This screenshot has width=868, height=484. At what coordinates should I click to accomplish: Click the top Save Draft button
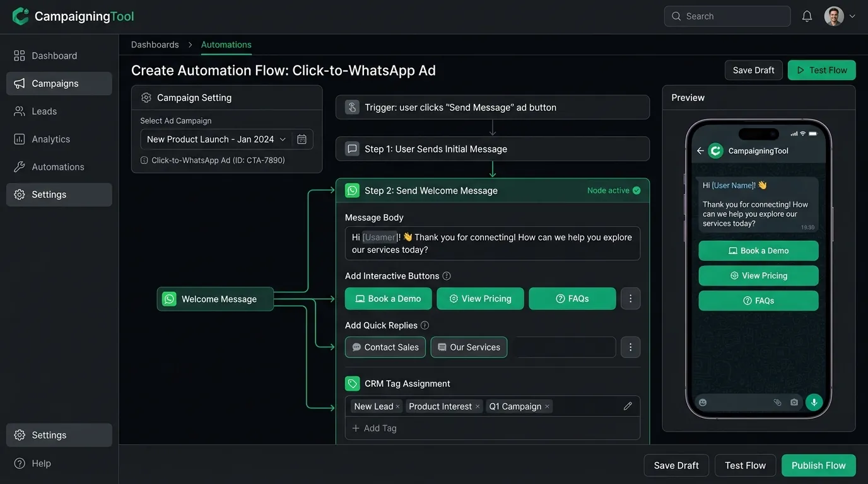[x=753, y=70]
